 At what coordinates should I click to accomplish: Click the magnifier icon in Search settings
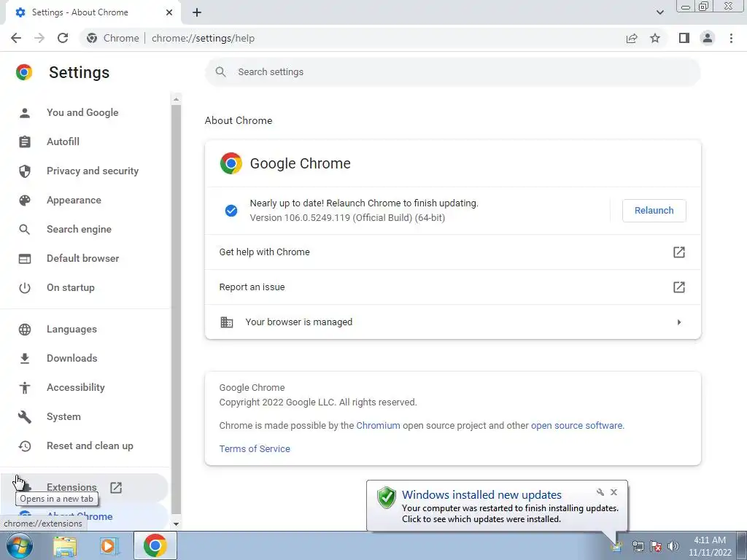[220, 72]
